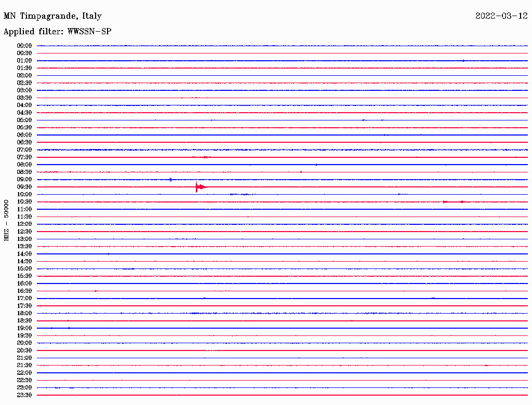Select the 09:00 time label

click(x=24, y=180)
